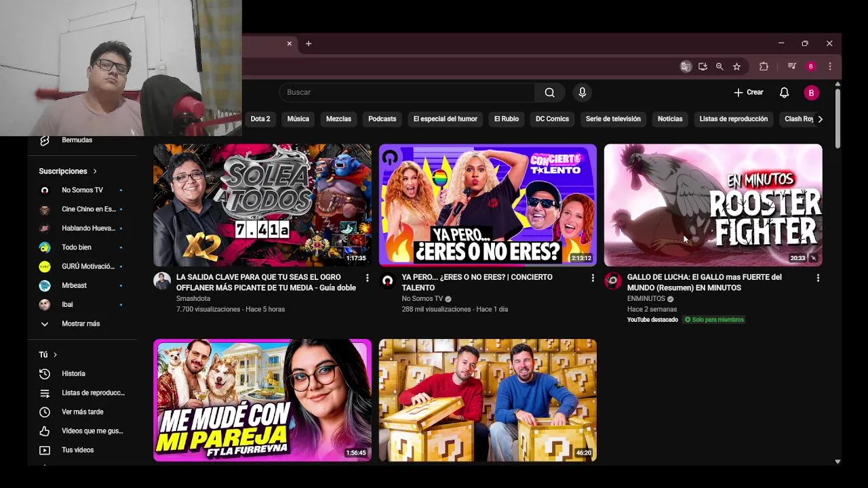This screenshot has height=488, width=868.
Task: Open YA PERO... CONCIERTO TALENTO title link
Action: 477,283
